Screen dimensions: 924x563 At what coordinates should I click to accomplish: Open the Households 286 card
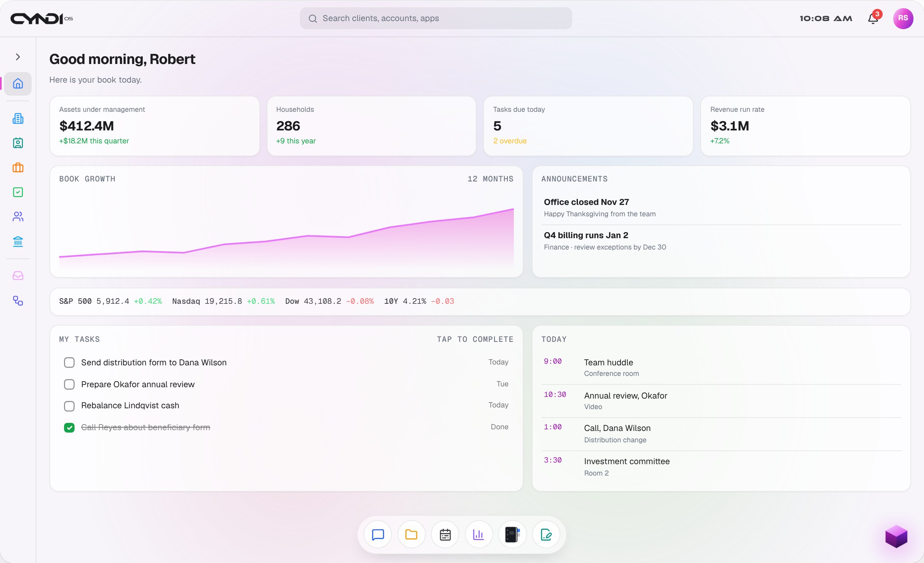pos(371,126)
